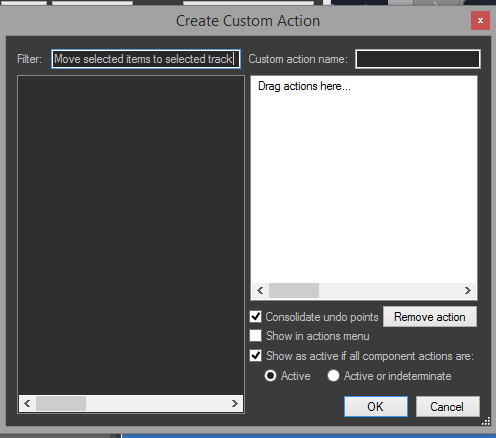Confirm with the OK button
This screenshot has height=438, width=496.
click(376, 406)
